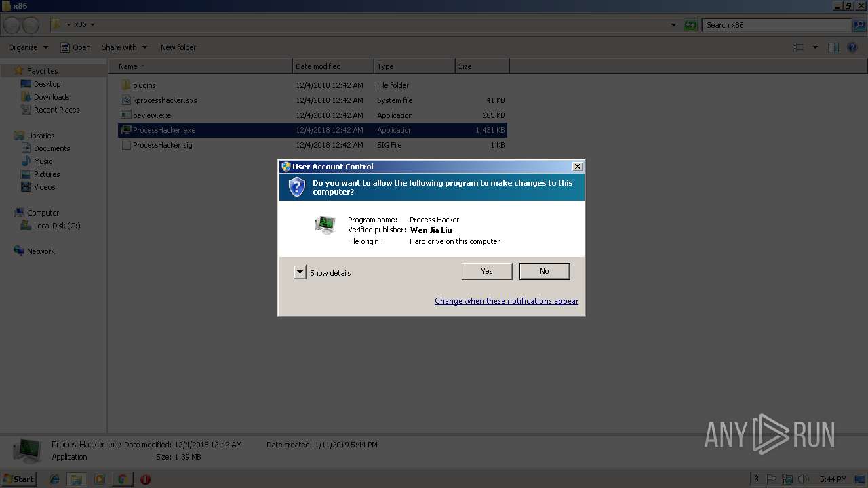This screenshot has width=868, height=488.
Task: Toggle the preview pane icon
Action: coord(833,47)
